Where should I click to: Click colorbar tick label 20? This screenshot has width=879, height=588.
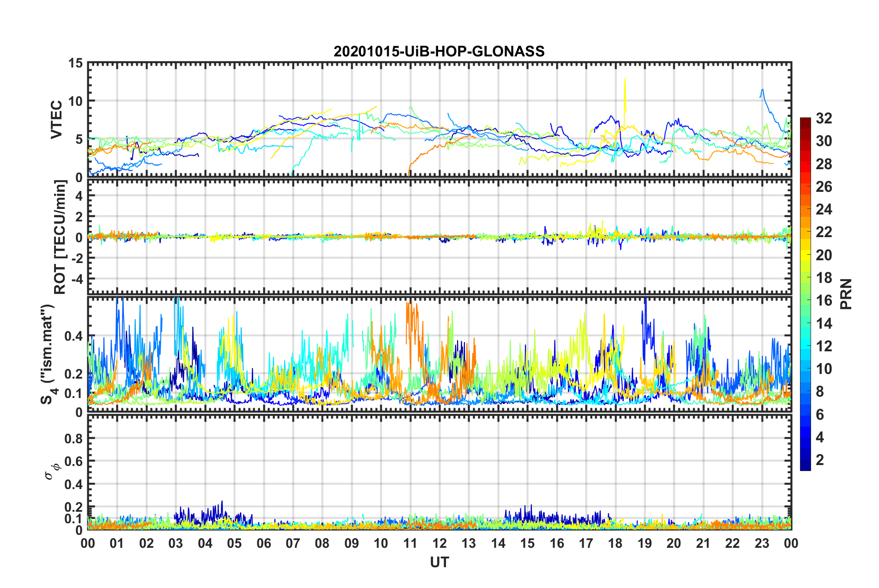(x=824, y=255)
